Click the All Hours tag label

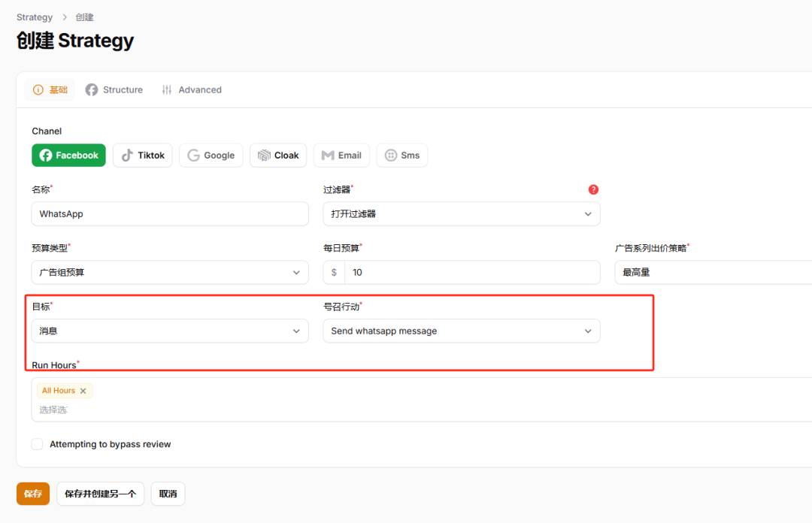point(59,391)
